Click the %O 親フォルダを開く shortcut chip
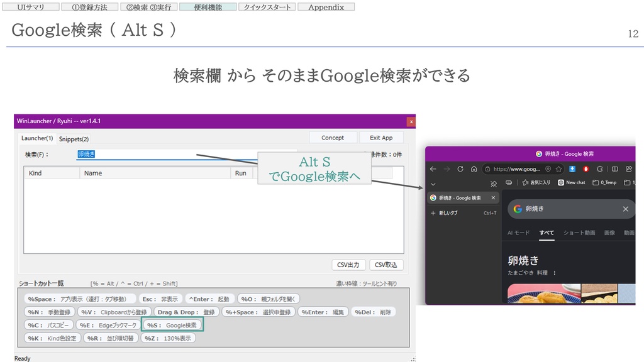The width and height of the screenshot is (644, 362). 268,299
